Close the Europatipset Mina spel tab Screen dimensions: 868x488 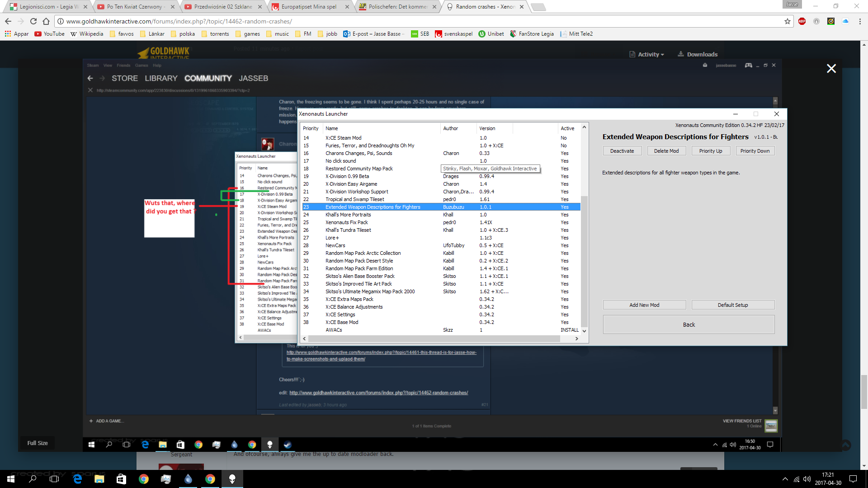tap(347, 7)
